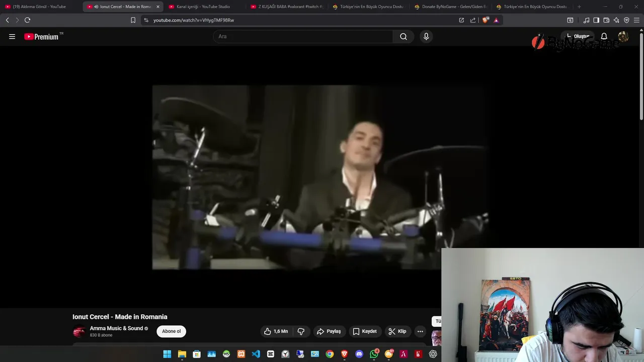Dislike the video with the thumbs-down
The image size is (644, 362).
301,331
